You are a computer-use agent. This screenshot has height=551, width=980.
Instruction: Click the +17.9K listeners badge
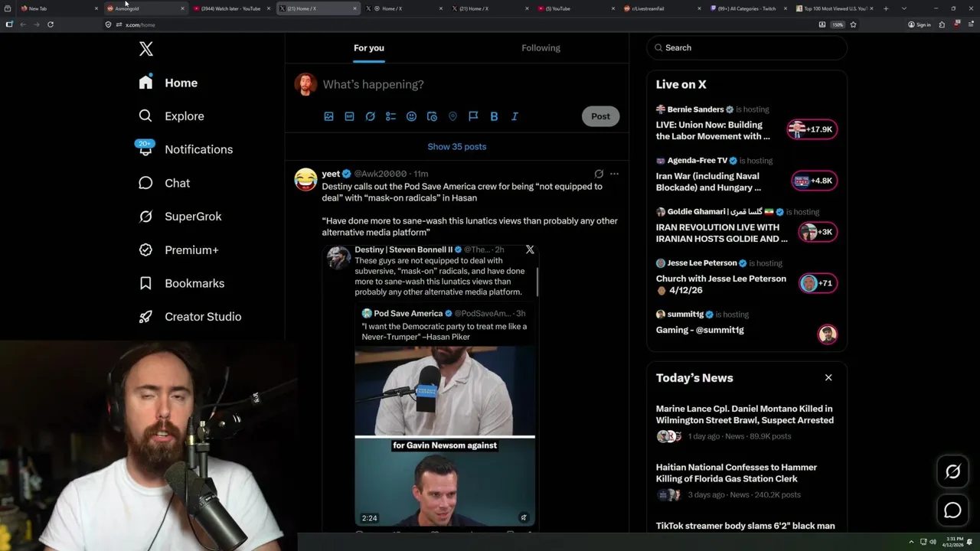[x=812, y=129]
